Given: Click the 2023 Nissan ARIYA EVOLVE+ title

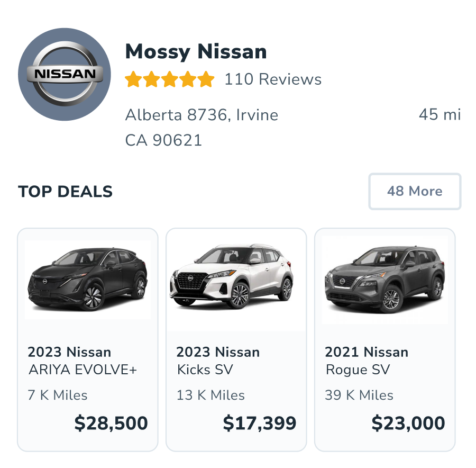Looking at the screenshot, I should pos(82,361).
